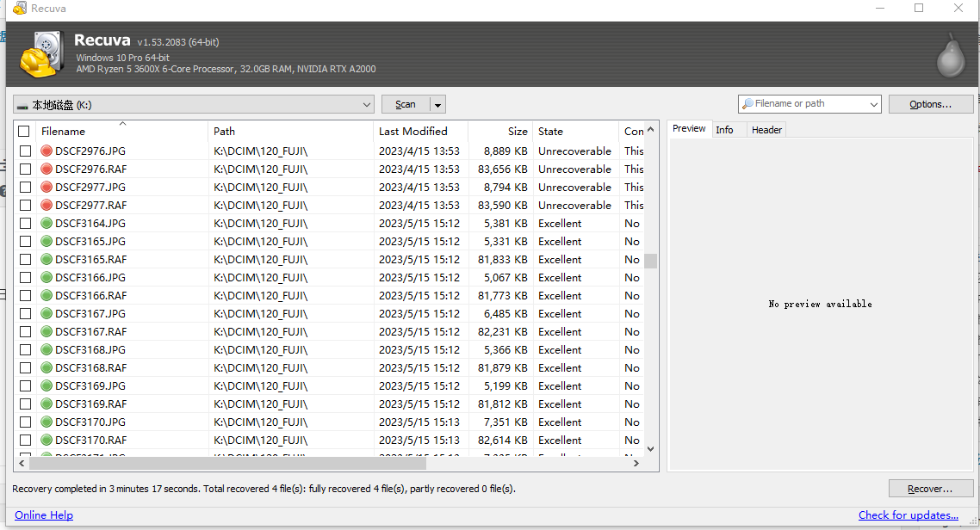Screen dimensions: 980x530
Task: Select the checkbox next to DSCF3167.JPG
Action: click(25, 313)
